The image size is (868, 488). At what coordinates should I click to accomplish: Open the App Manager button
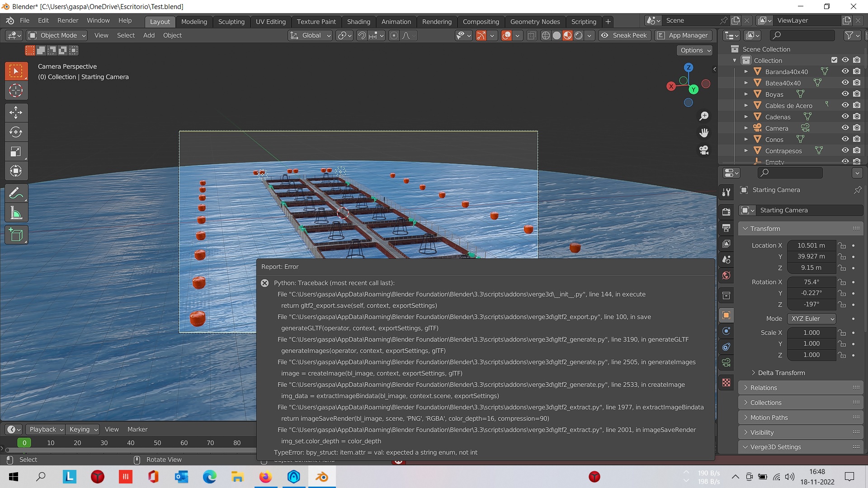pos(683,35)
